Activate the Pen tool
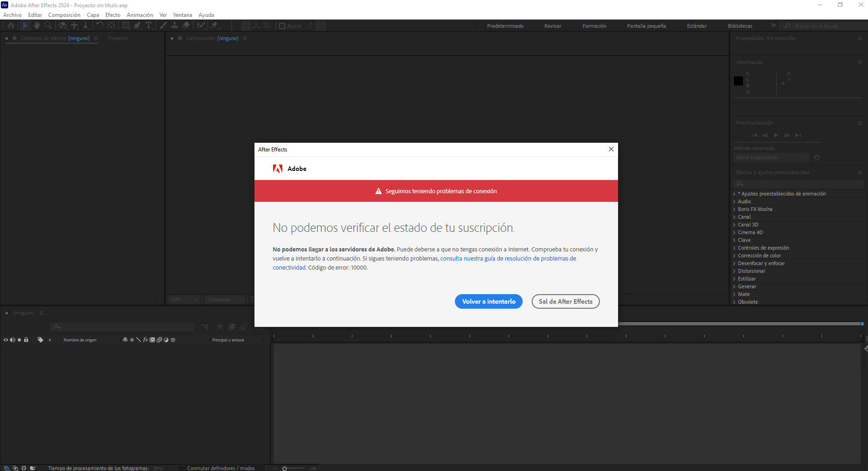868x471 pixels. pyautogui.click(x=137, y=25)
